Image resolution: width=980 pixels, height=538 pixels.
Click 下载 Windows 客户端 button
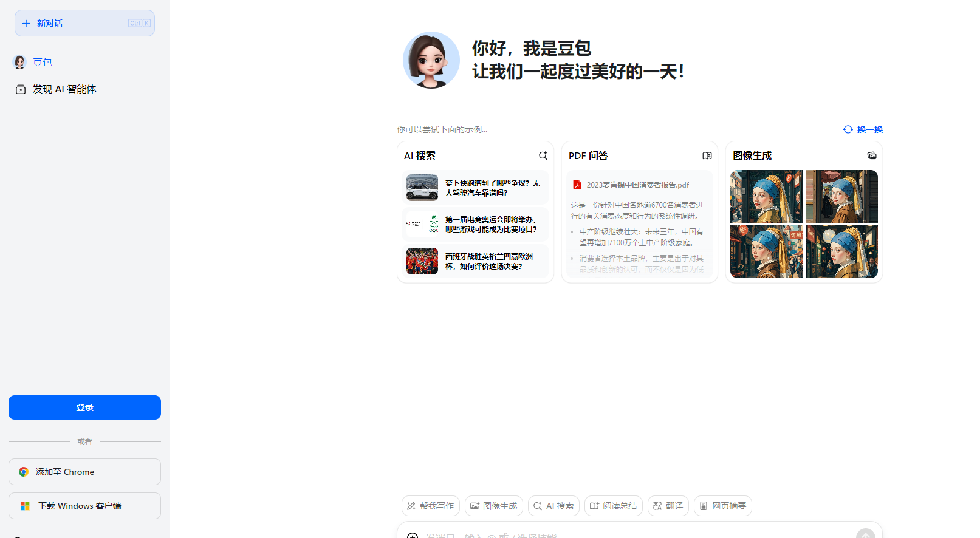point(84,506)
